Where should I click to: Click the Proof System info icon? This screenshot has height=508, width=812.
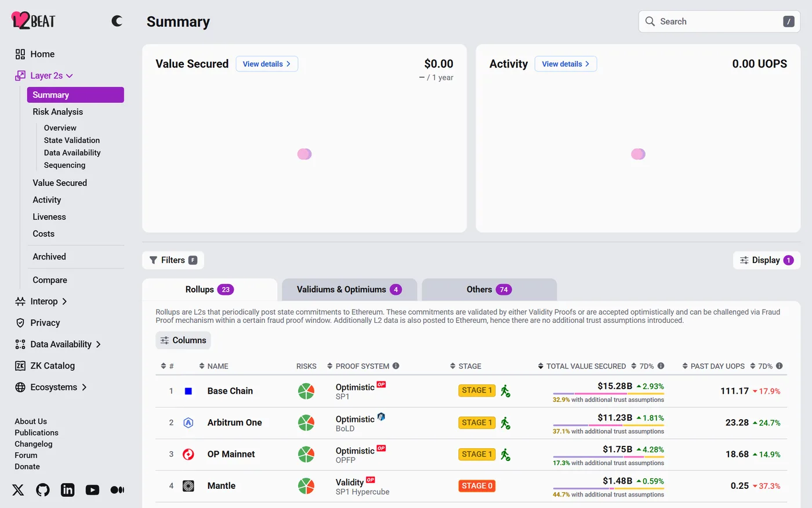(x=396, y=366)
